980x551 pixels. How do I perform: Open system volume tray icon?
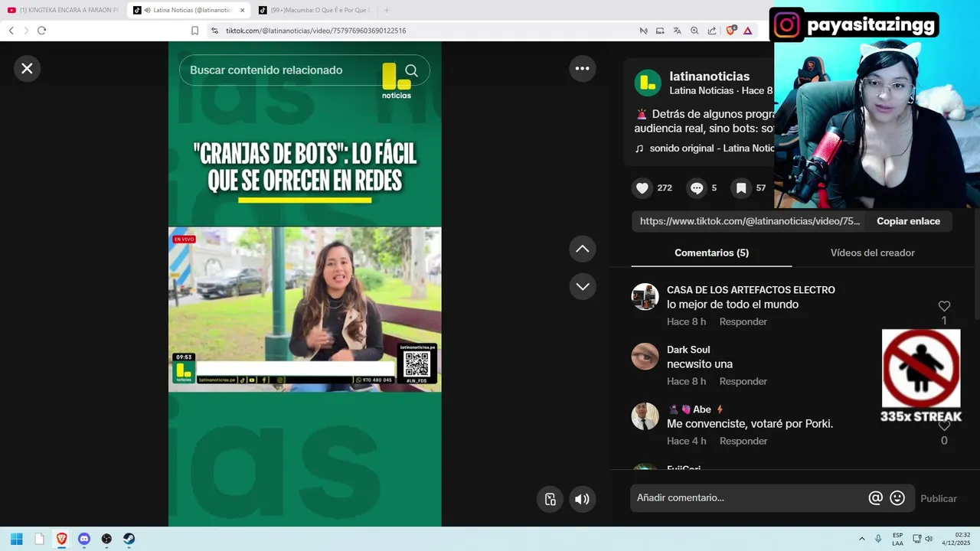[x=928, y=539]
